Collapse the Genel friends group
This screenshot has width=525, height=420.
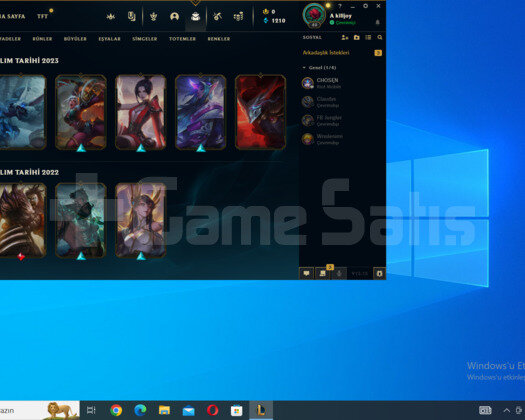tap(319, 68)
